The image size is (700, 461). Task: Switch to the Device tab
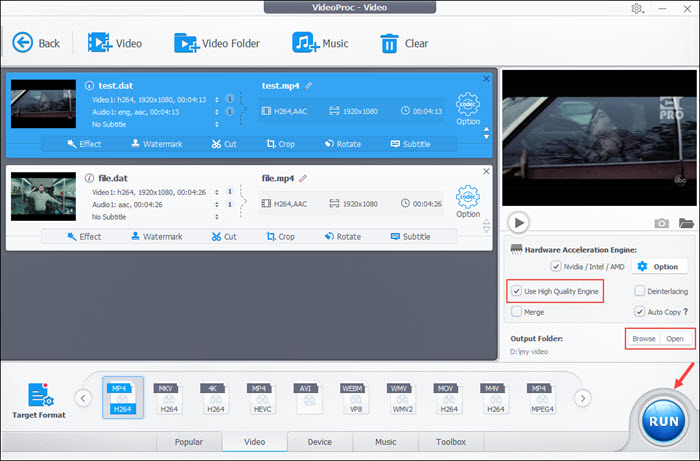(x=320, y=442)
